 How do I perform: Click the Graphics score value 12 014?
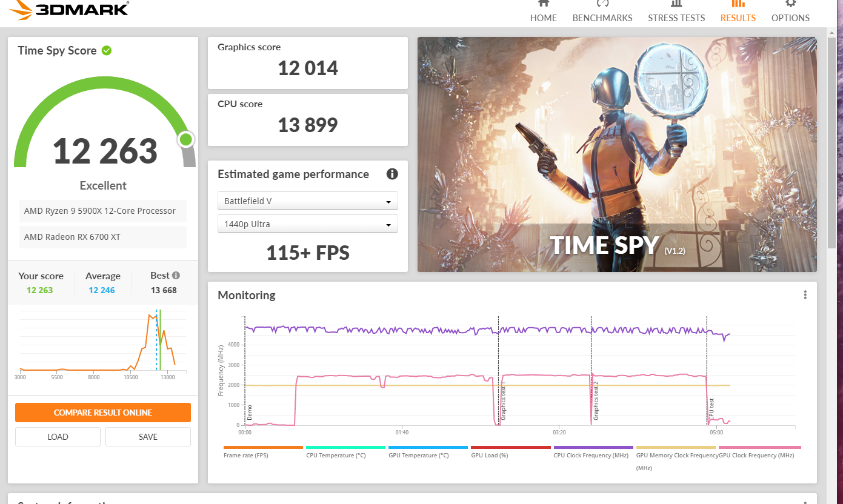308,68
